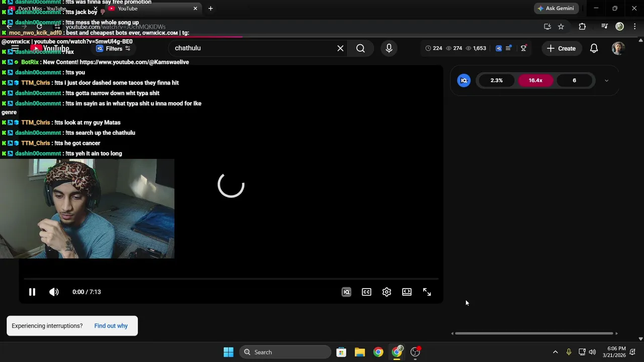Screen dimensions: 644x362
Task: Click the 1,653 views stat
Action: [476, 48]
